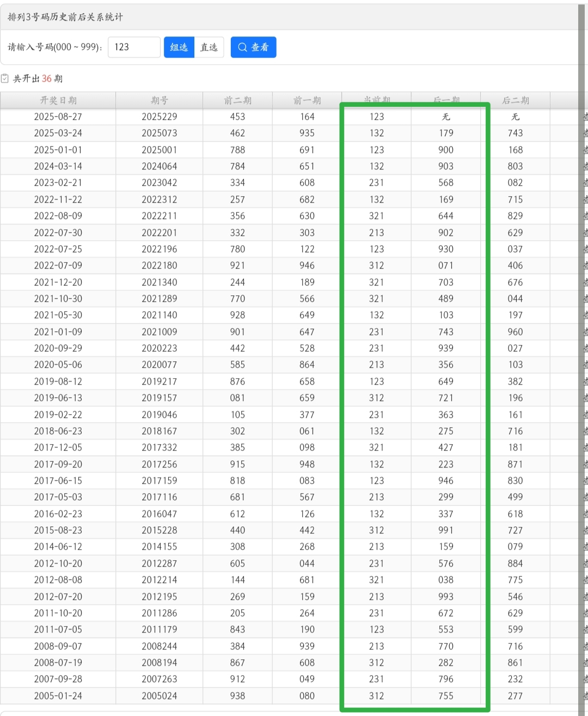This screenshot has height=716, width=588.
Task: Click the date cell 2025-03-24
Action: click(x=58, y=133)
